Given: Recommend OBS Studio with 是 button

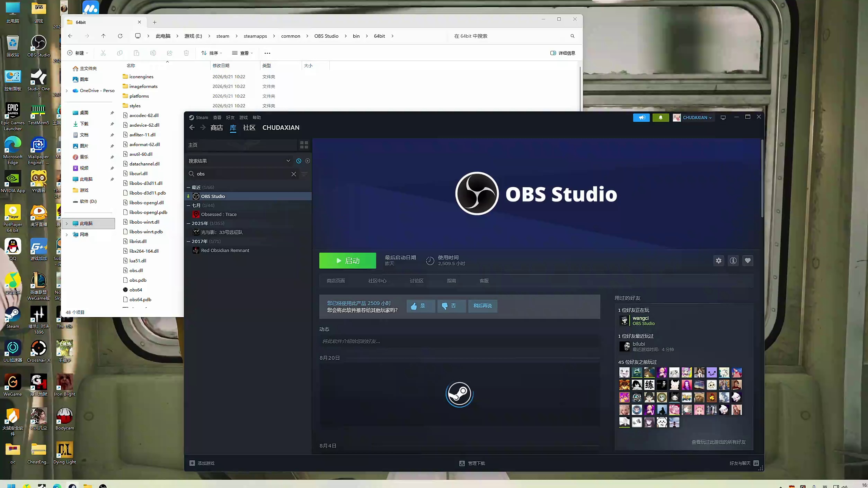Looking at the screenshot, I should [420, 306].
